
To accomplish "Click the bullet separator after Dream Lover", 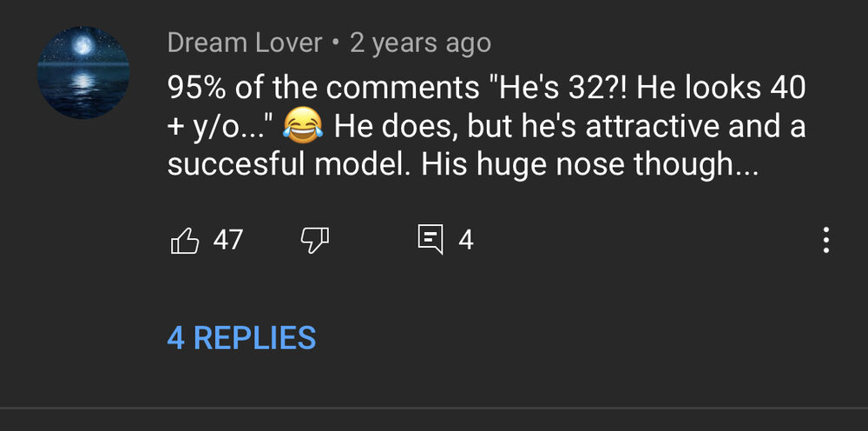I will (336, 43).
